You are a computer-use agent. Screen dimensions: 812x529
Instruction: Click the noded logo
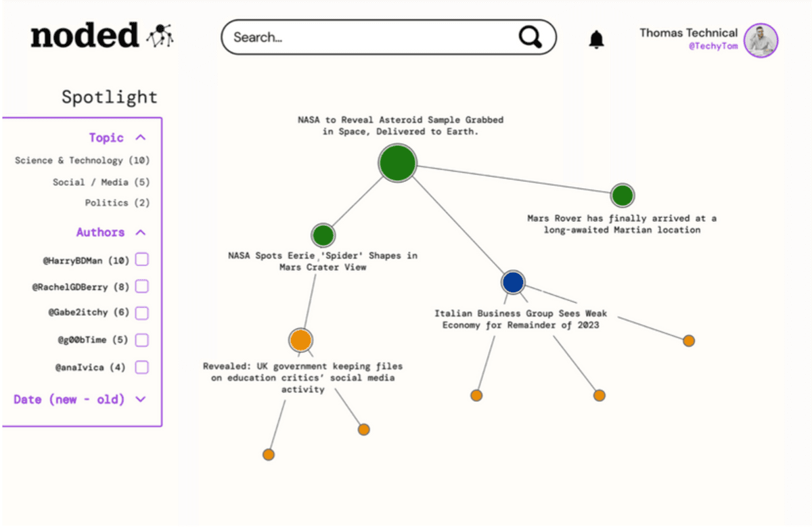coord(102,35)
